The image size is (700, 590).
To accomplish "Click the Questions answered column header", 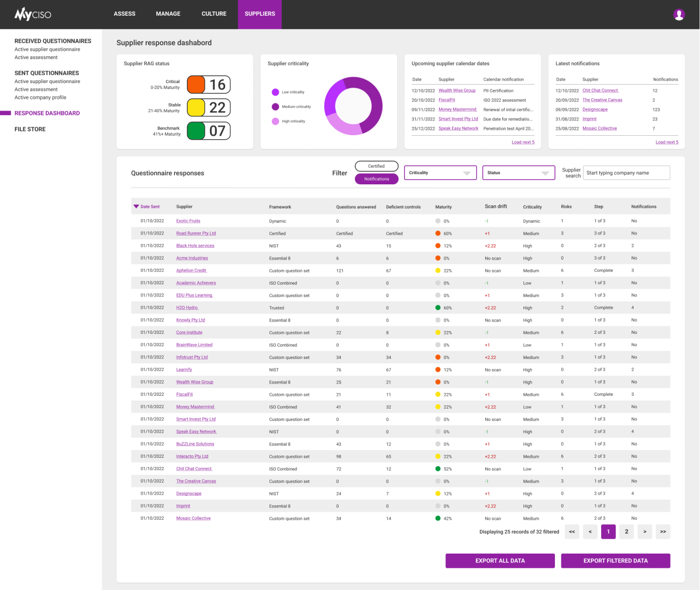I will [356, 207].
